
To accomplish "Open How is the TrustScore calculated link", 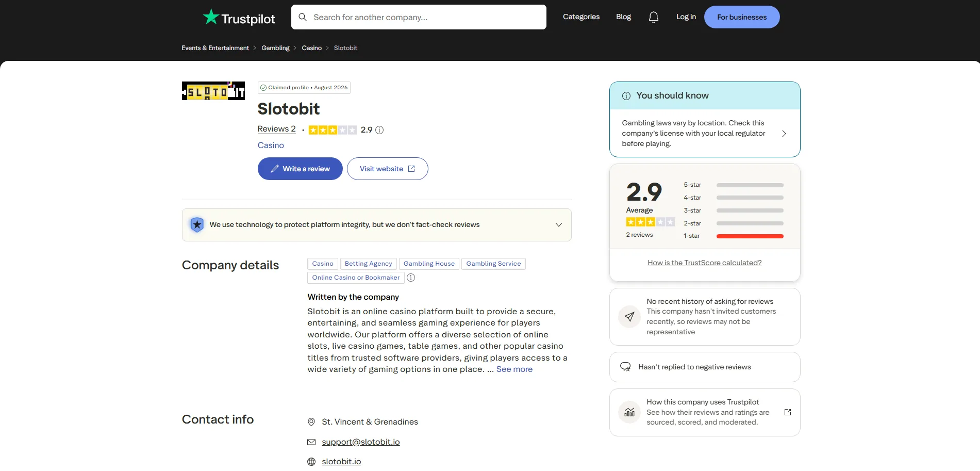I will [x=704, y=263].
